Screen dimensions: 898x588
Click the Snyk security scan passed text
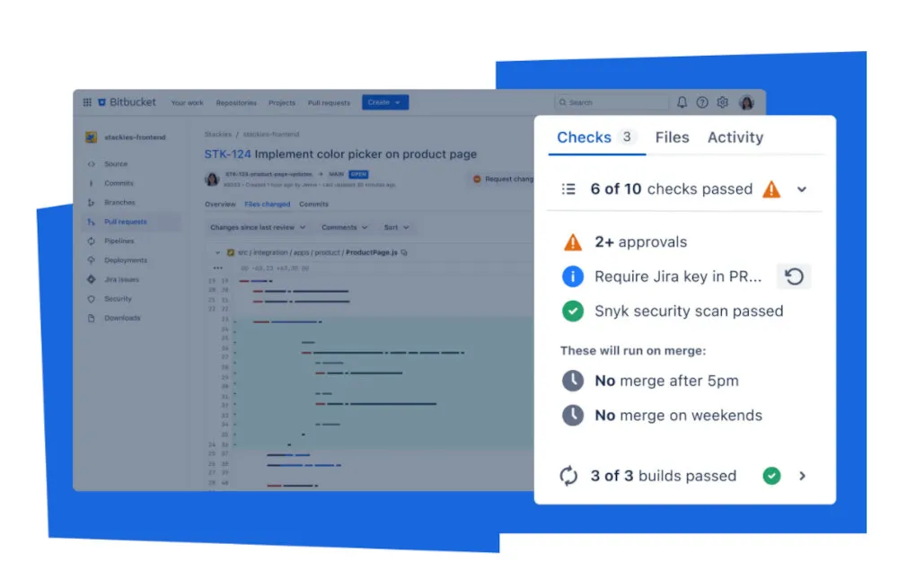[689, 312]
